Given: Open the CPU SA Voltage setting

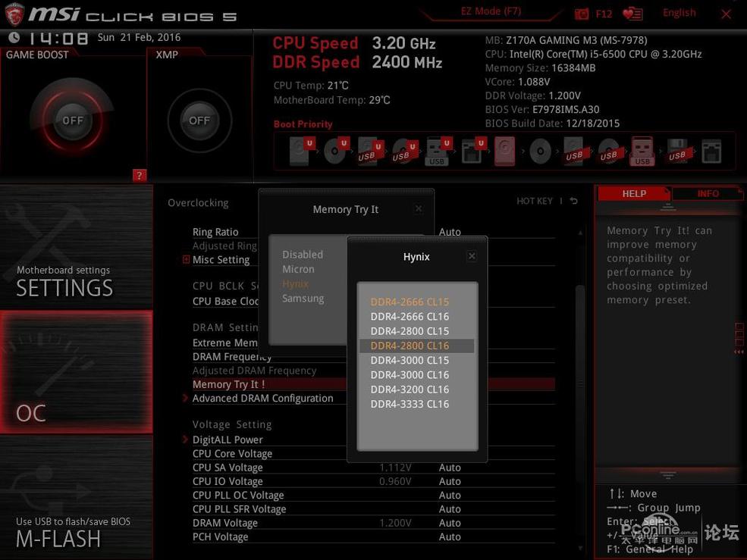Looking at the screenshot, I should tap(373, 468).
